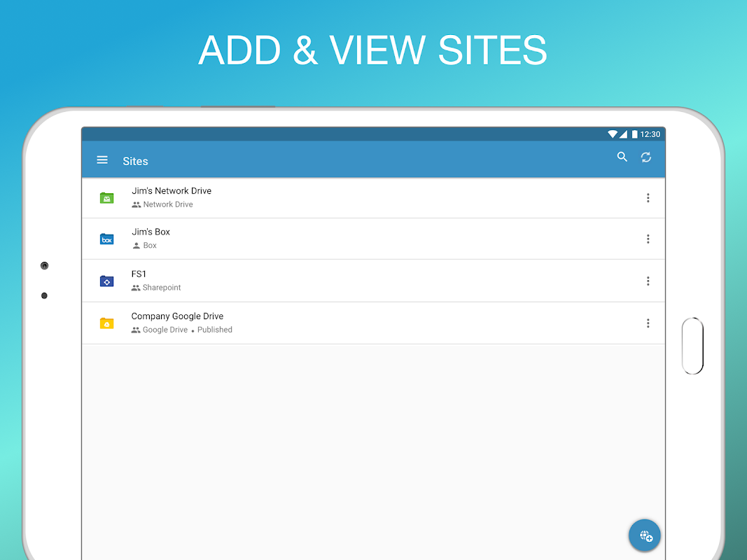Image resolution: width=747 pixels, height=560 pixels.
Task: Click the Network Drive subtitle text
Action: (x=168, y=204)
